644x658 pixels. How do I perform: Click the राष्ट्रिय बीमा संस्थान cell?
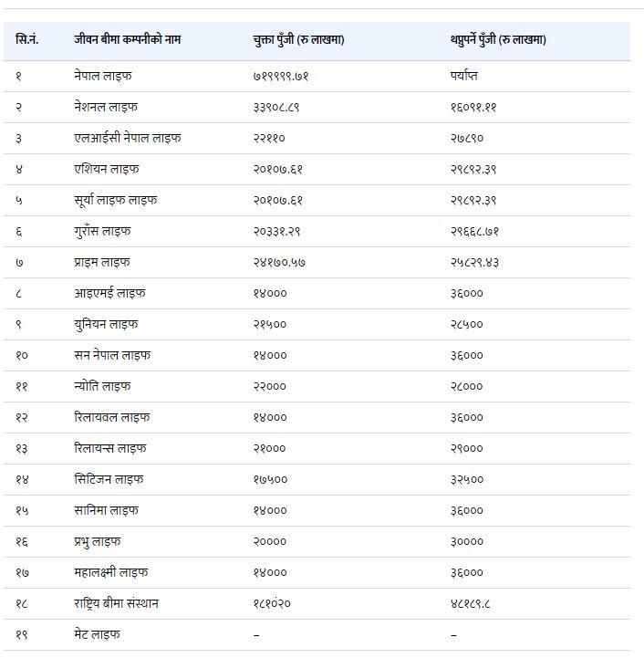(119, 603)
